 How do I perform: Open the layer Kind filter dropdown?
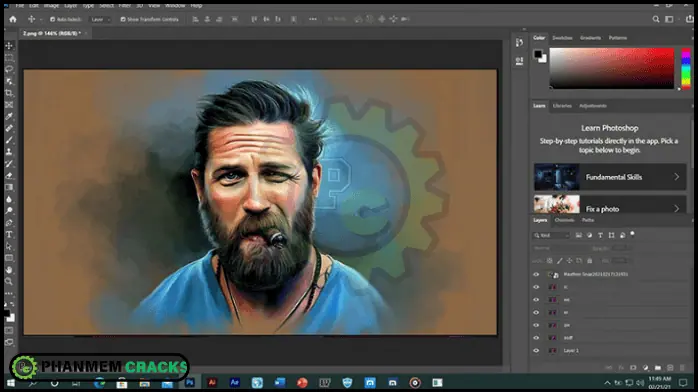pos(551,235)
